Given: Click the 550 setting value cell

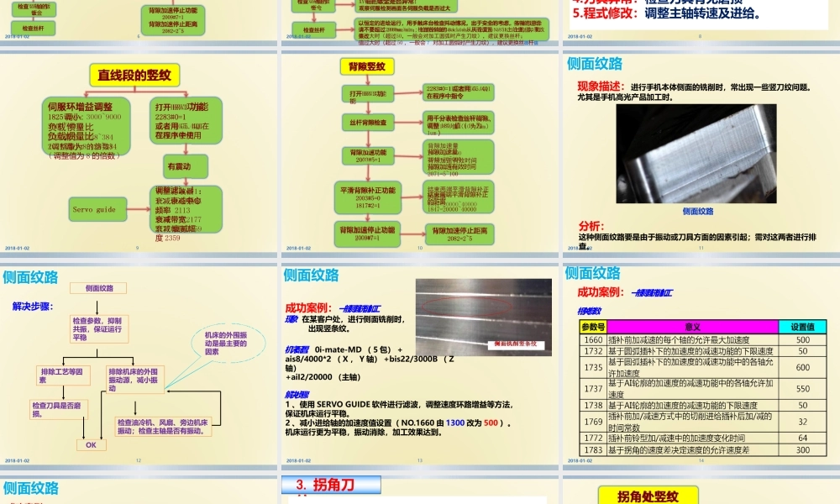Looking at the screenshot, I should (802, 389).
